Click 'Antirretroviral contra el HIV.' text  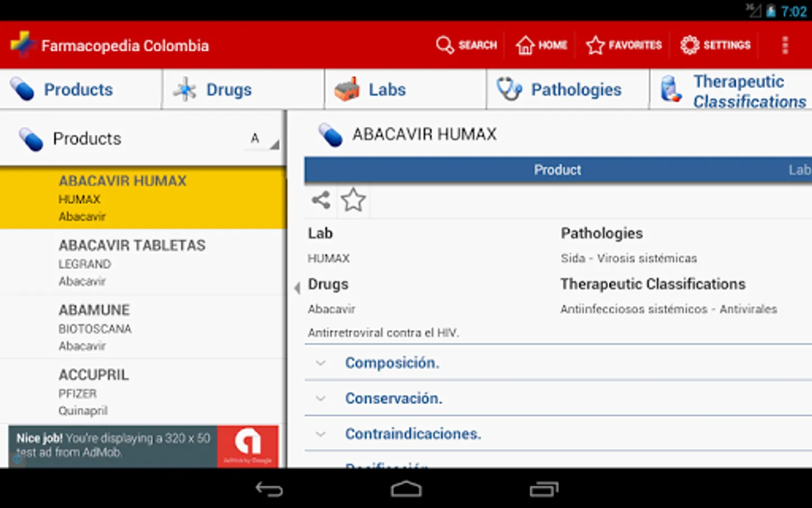[383, 333]
